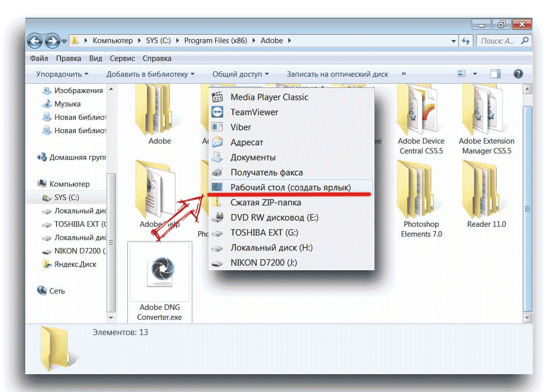558x392 pixels.
Task: Select SYS (C:) in the navigation pane
Action: tap(67, 197)
